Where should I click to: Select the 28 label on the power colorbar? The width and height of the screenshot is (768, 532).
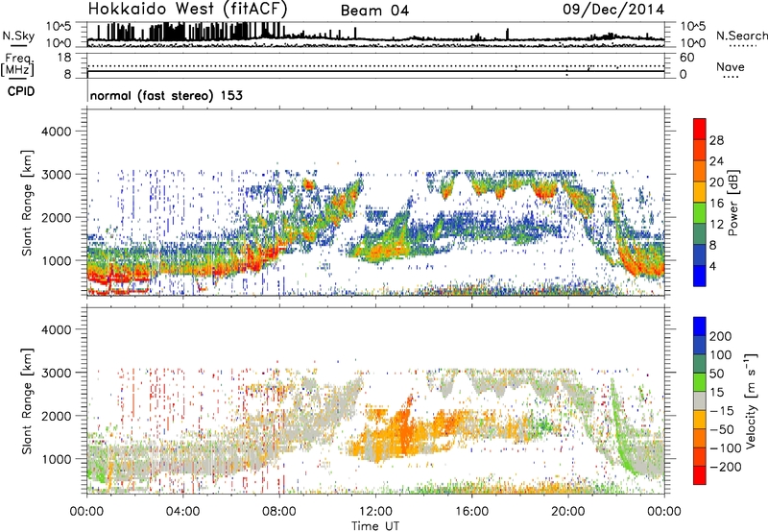tap(716, 140)
